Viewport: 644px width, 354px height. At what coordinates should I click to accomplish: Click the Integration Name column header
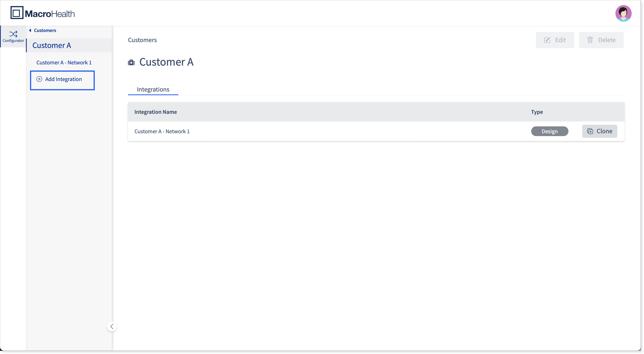pyautogui.click(x=156, y=112)
